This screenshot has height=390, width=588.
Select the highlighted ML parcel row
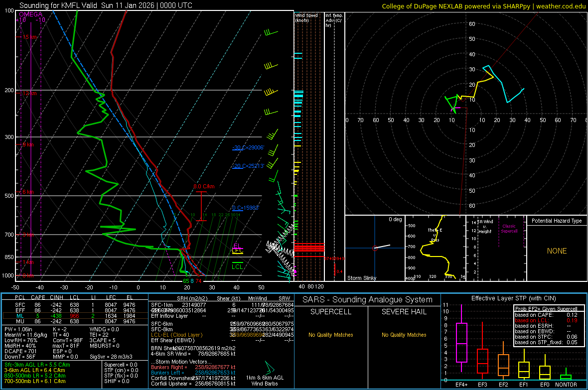75,316
